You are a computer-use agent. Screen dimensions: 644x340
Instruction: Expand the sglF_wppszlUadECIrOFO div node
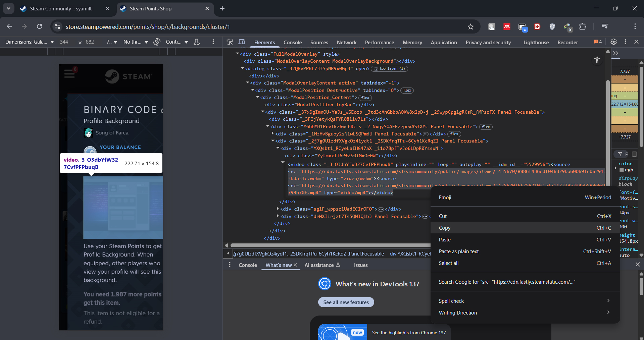tap(278, 209)
